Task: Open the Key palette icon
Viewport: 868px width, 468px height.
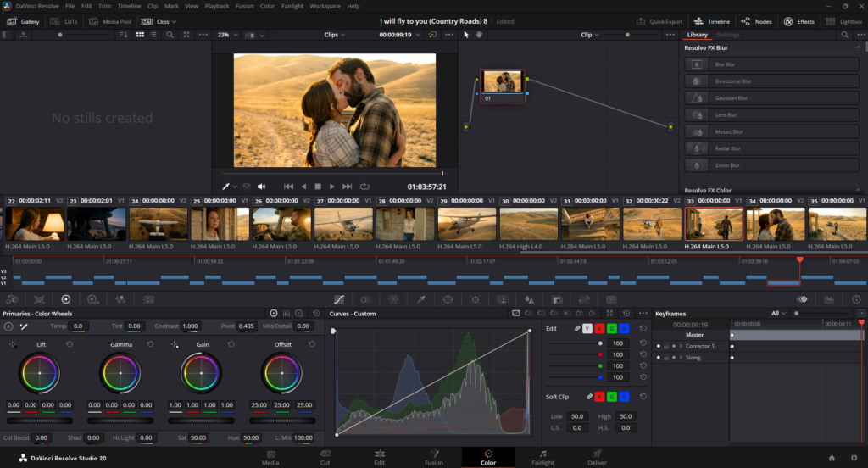Action: pos(557,299)
